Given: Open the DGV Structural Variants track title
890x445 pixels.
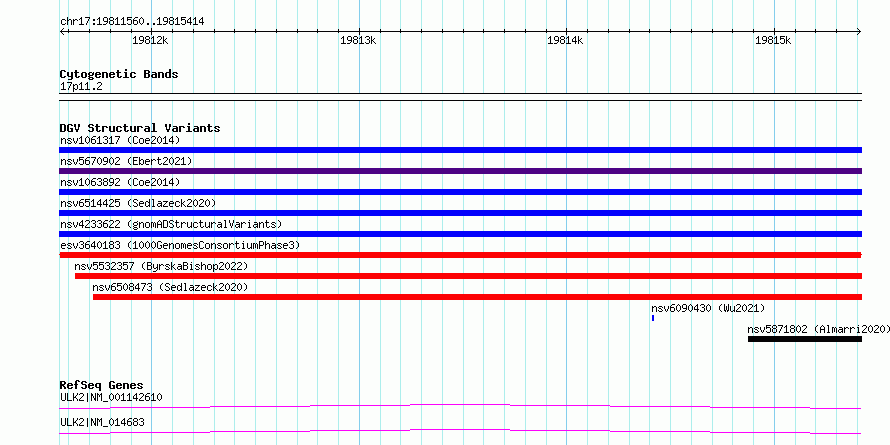Looking at the screenshot, I should point(140,128).
